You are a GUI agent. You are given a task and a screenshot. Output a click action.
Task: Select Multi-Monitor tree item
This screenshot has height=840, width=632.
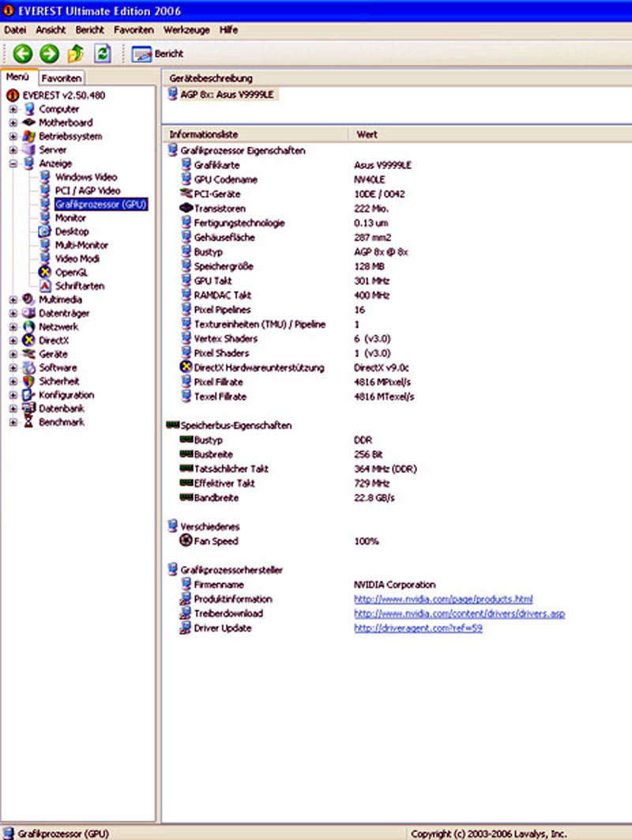[81, 246]
